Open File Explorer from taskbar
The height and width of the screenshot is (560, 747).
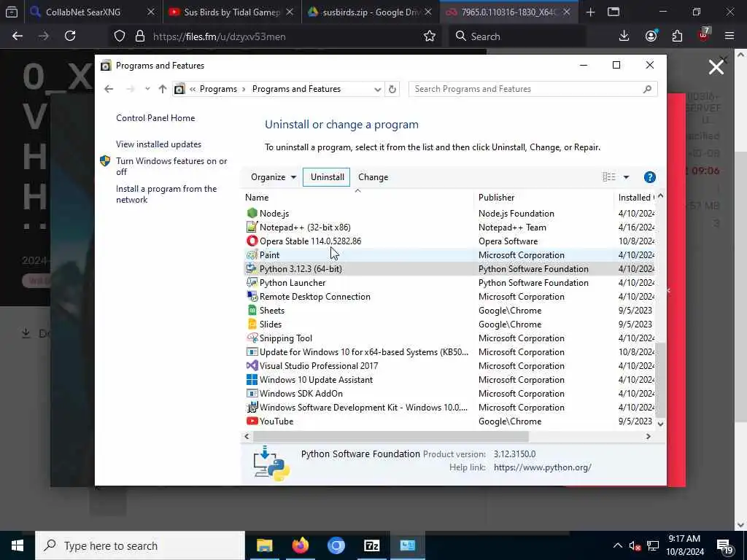(264, 545)
